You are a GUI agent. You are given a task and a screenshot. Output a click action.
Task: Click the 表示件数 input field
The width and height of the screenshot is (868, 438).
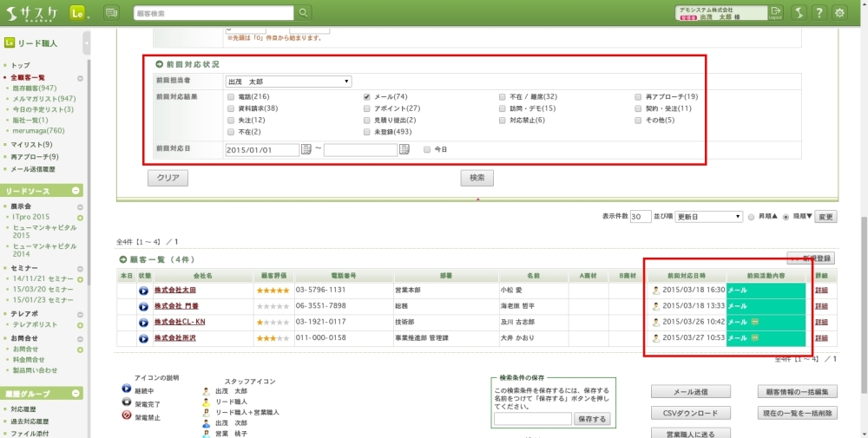(x=641, y=216)
